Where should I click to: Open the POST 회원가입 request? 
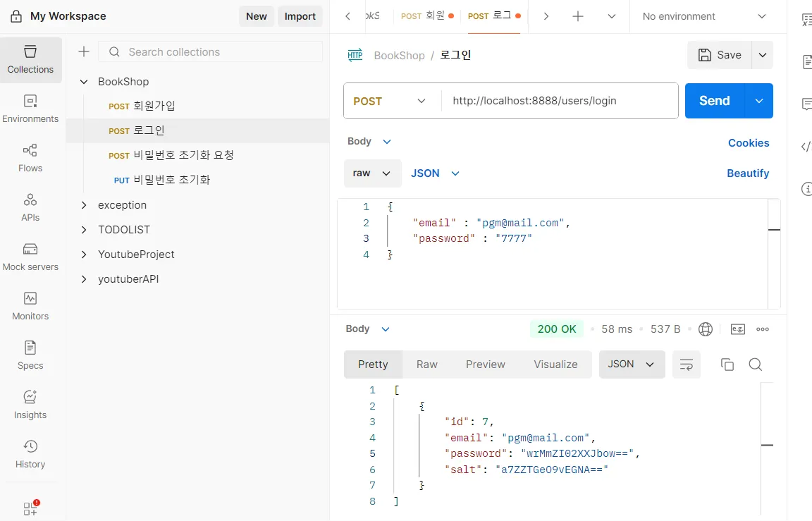(198, 106)
